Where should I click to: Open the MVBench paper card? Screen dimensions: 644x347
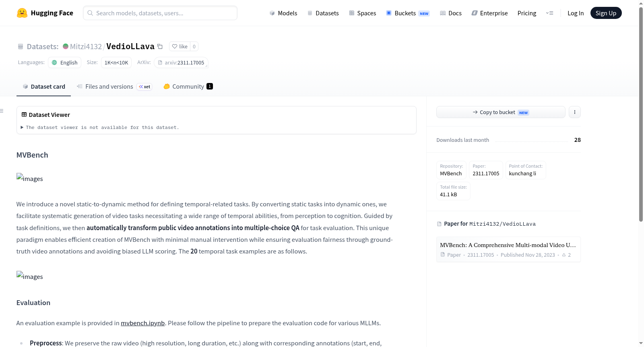click(x=508, y=249)
